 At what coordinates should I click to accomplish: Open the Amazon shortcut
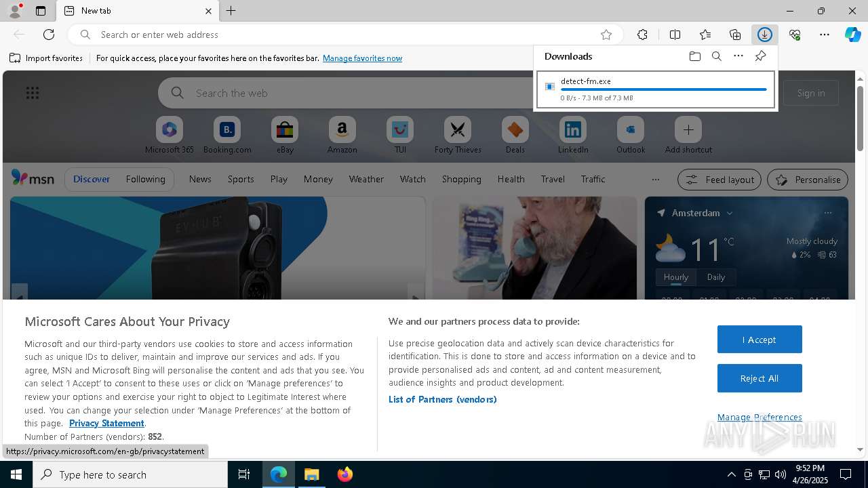[x=342, y=136]
